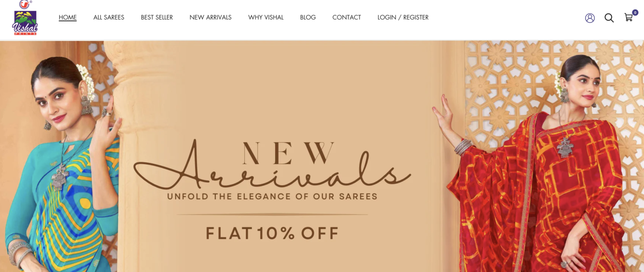Select BEST SELLER in navigation
Screen dimensions: 644x272
click(x=157, y=17)
